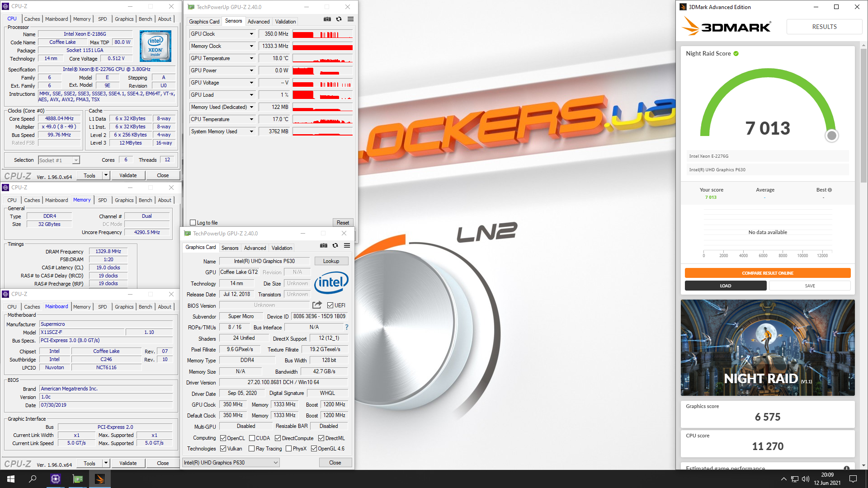Click the Intel Xeon processor logo

click(x=156, y=46)
